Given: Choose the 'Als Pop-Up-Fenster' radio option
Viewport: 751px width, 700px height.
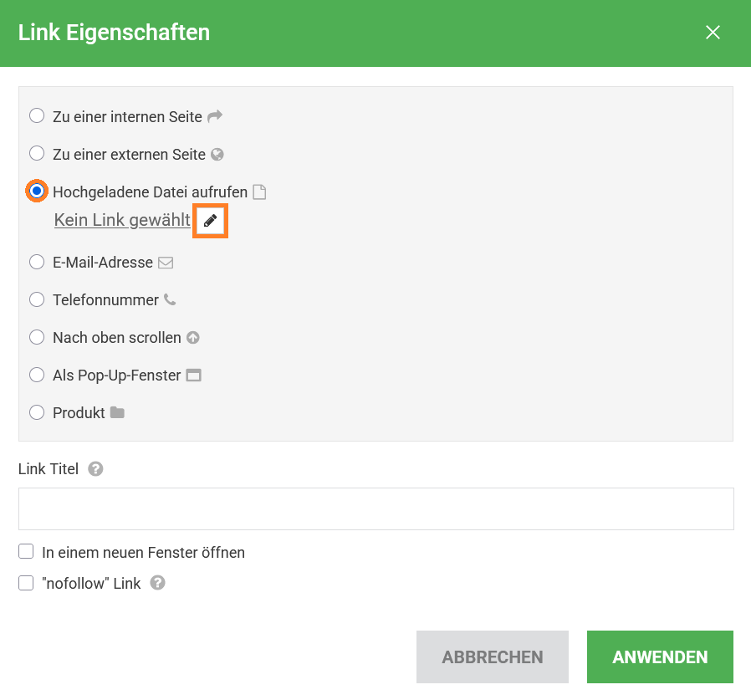Looking at the screenshot, I should coord(37,376).
